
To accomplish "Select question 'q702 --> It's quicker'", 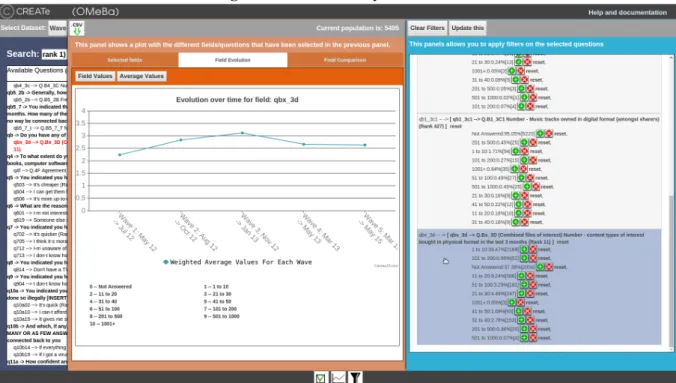I will 40,234.
